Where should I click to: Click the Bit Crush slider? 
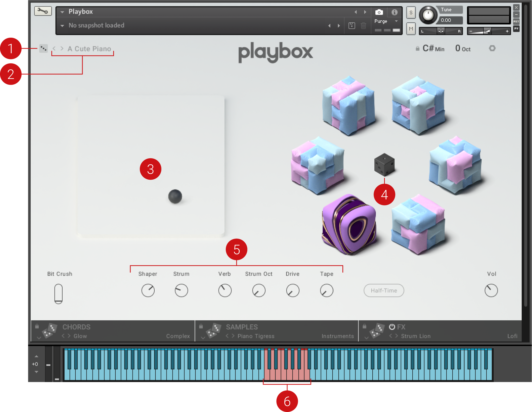click(58, 293)
